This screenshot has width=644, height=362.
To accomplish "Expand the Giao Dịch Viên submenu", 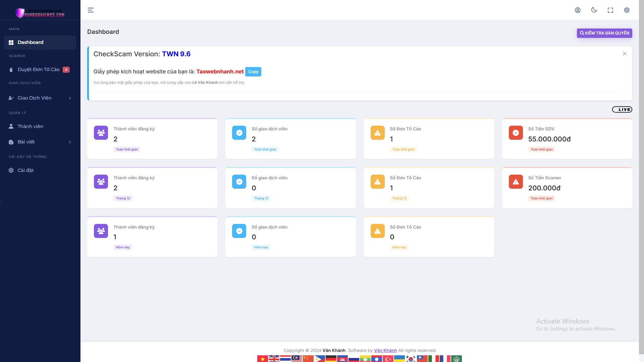I will [35, 98].
